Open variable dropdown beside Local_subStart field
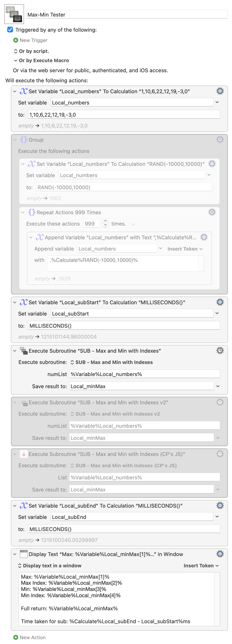The width and height of the screenshot is (232, 644). (x=217, y=313)
